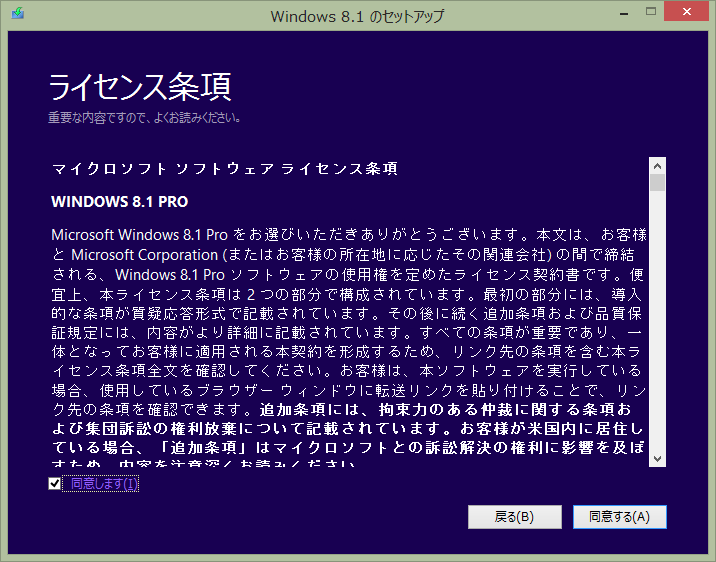This screenshot has height=562, width=716.
Task: Click the license scrollbar track below thumb
Action: [x=658, y=320]
